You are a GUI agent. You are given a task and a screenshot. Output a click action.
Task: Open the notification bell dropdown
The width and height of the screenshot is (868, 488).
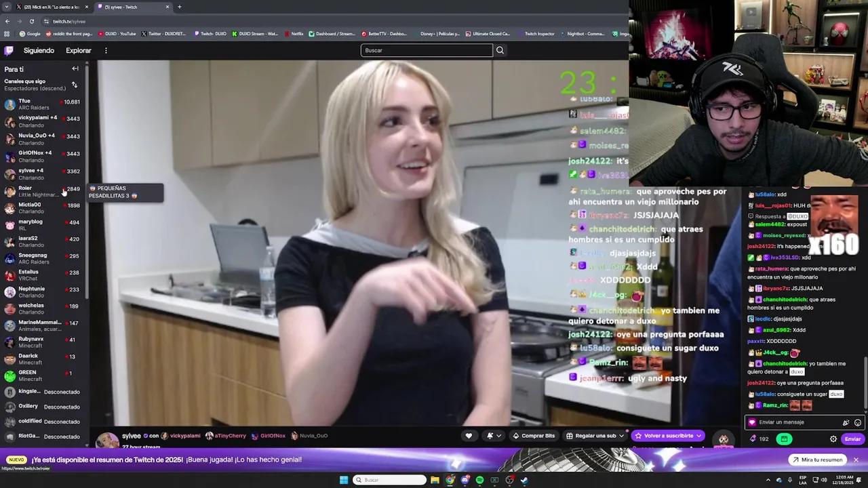(x=494, y=436)
